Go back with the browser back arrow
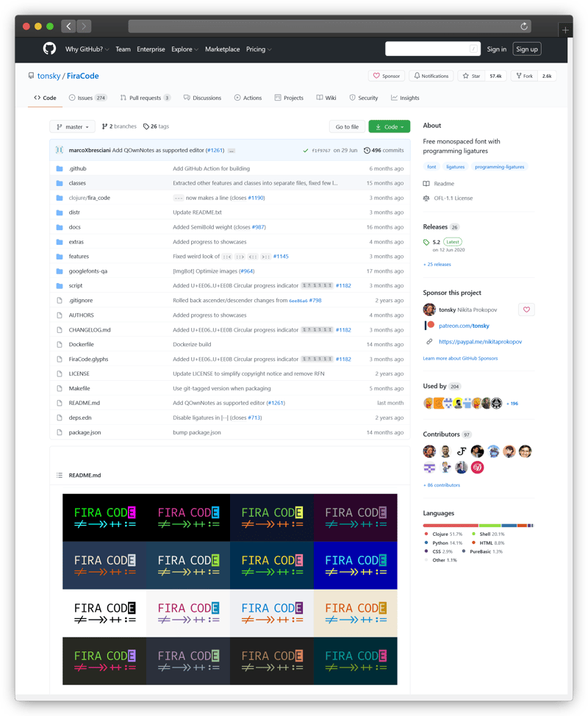The image size is (588, 716). [x=68, y=26]
